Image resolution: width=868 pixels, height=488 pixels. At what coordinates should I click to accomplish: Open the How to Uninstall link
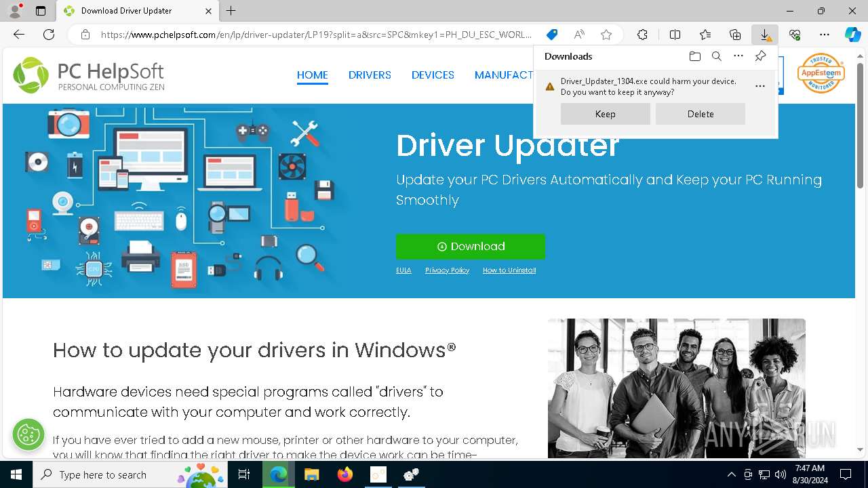point(509,270)
